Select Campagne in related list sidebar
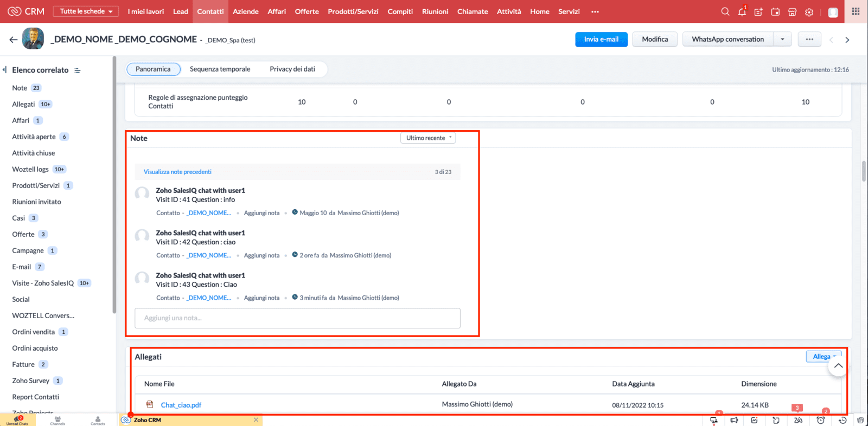This screenshot has height=426, width=868. tap(28, 250)
